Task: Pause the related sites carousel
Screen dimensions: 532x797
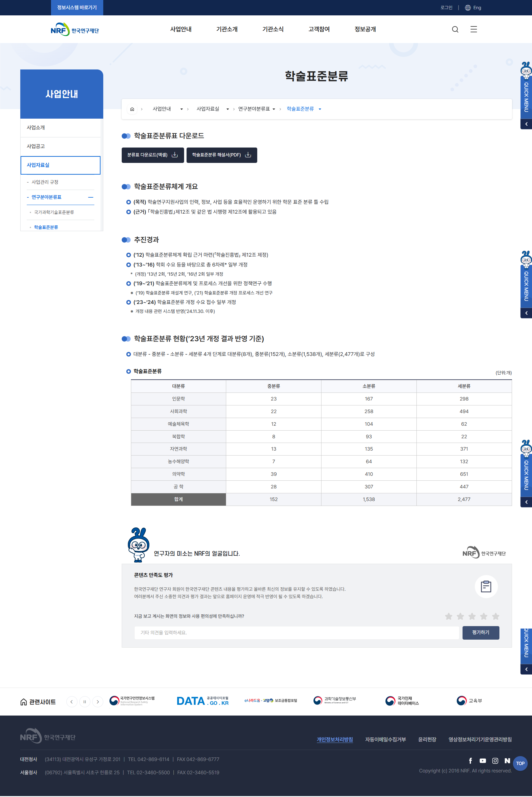Action: pyautogui.click(x=85, y=702)
